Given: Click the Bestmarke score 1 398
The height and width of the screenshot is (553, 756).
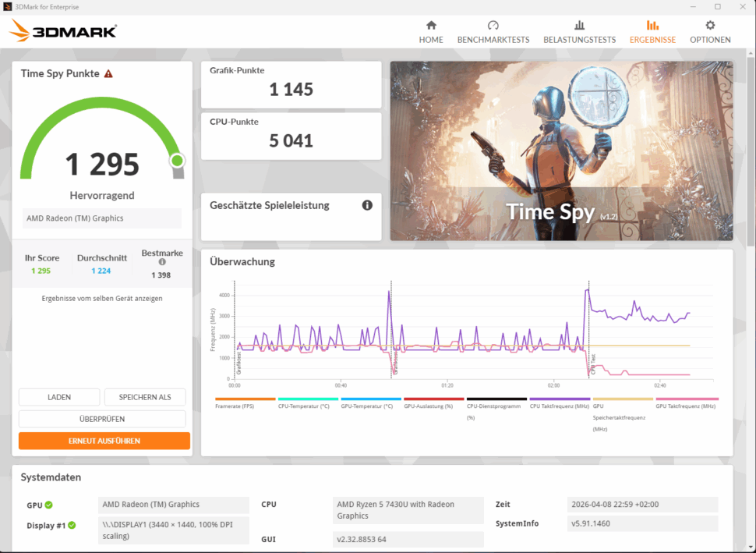Looking at the screenshot, I should pos(161,275).
